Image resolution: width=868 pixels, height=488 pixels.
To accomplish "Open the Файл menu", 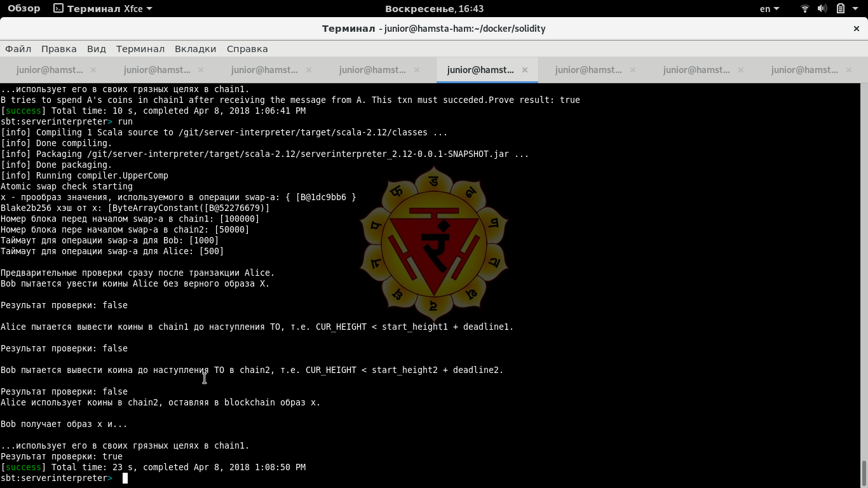I will [18, 49].
